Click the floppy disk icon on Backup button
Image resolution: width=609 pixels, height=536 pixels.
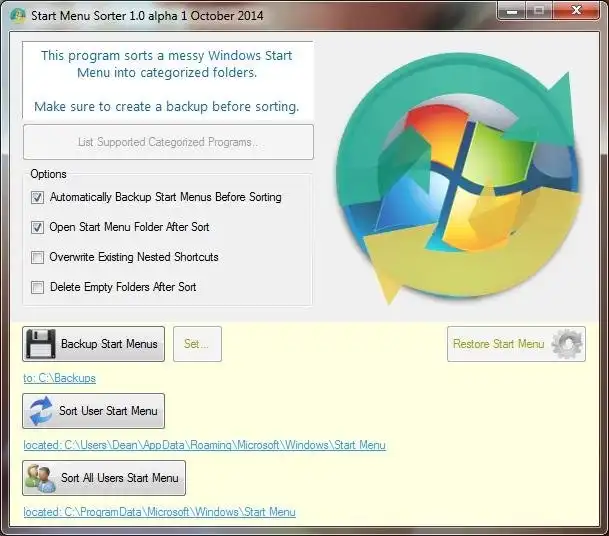pos(40,344)
